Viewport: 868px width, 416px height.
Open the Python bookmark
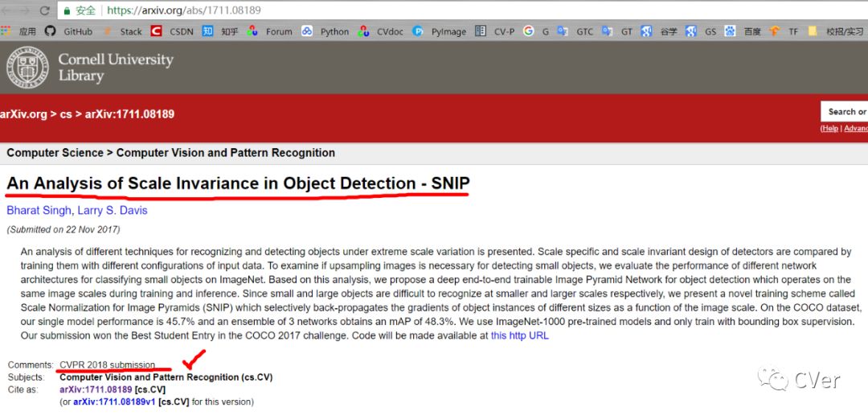coord(325,31)
